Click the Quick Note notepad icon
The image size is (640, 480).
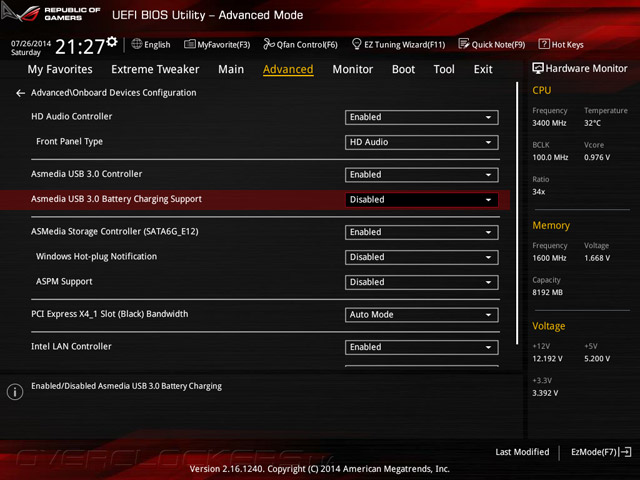pos(464,44)
